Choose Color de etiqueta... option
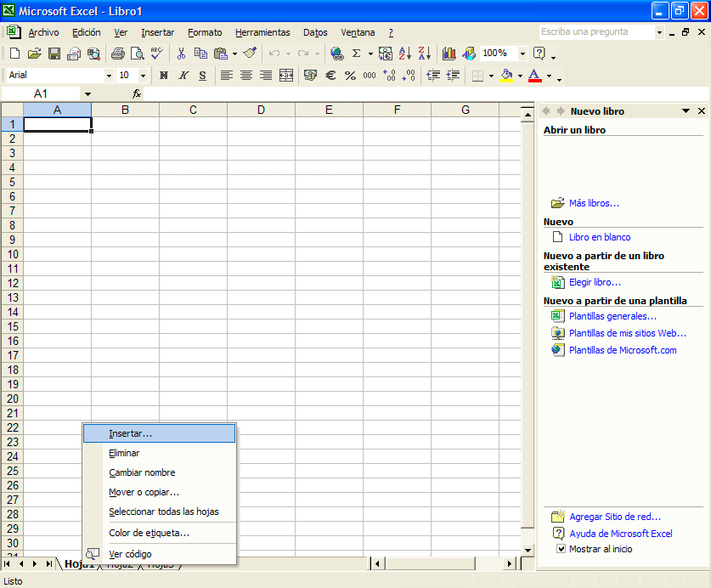711x588 pixels. 159,533
